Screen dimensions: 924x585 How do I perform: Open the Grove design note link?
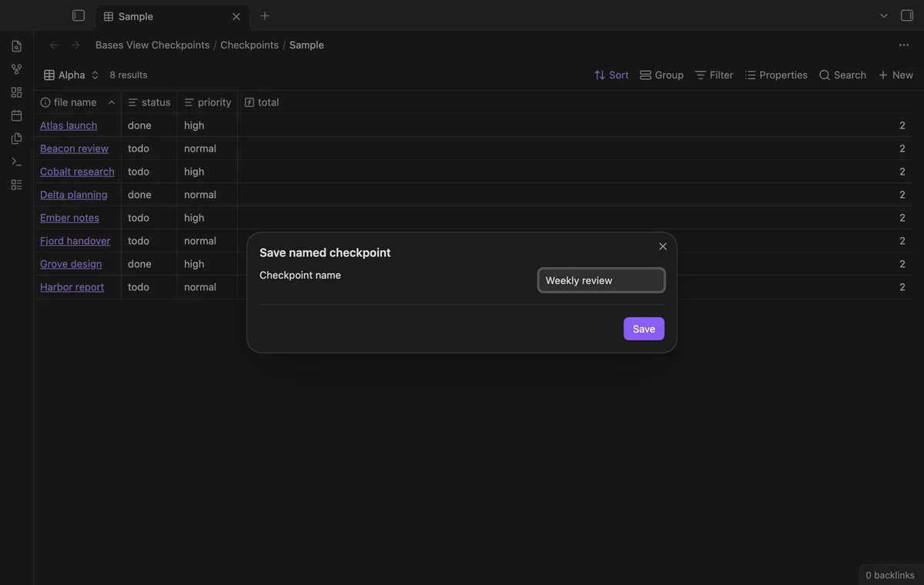click(71, 264)
